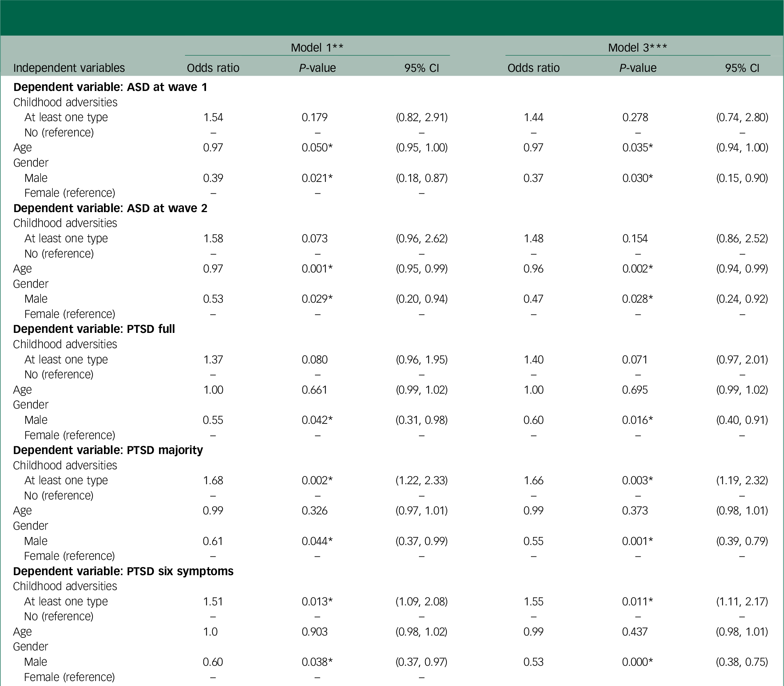Click the Model 3*** column header

pos(637,47)
